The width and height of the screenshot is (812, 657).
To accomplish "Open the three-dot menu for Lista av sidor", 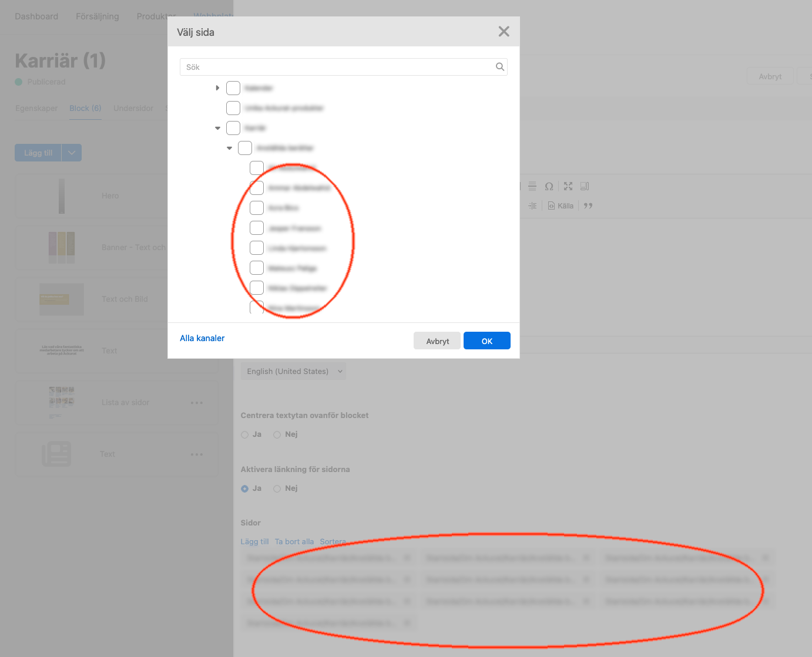I will coord(197,403).
